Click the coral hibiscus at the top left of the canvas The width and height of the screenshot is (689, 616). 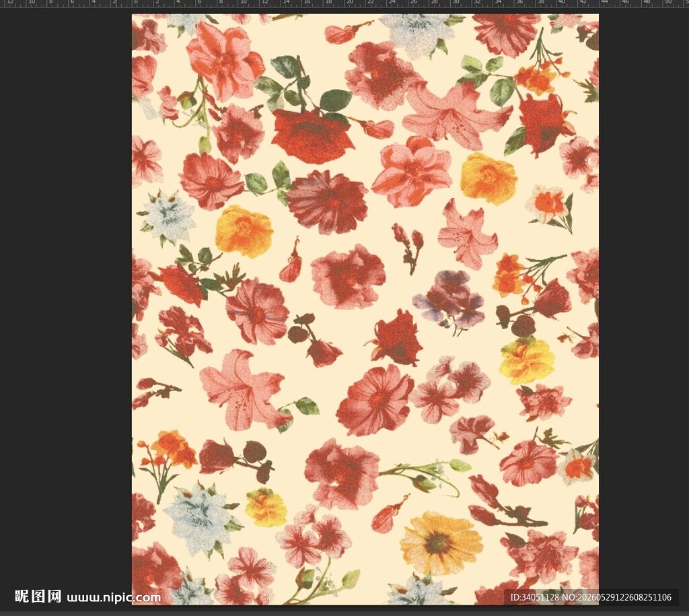[x=226, y=60]
